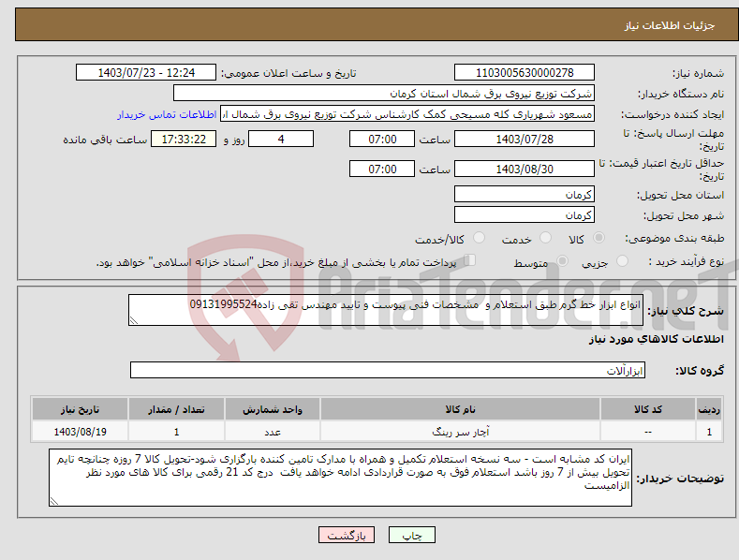This screenshot has width=739, height=560.
Task: Open the اطلاعات تماس خریدار link
Action: pyautogui.click(x=167, y=114)
